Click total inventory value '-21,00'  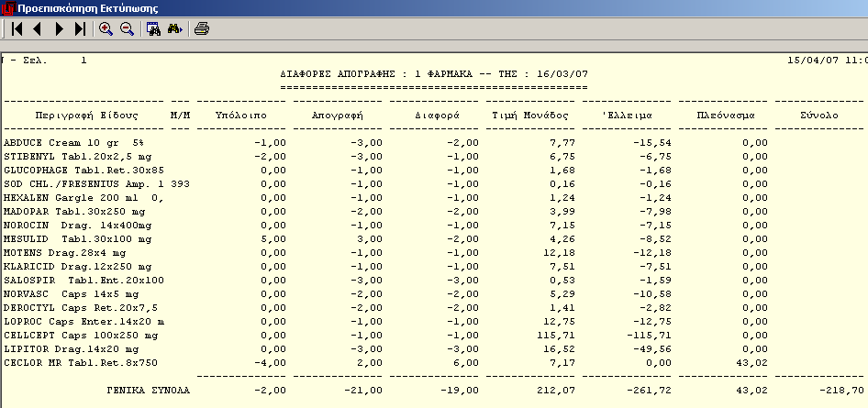pos(363,391)
